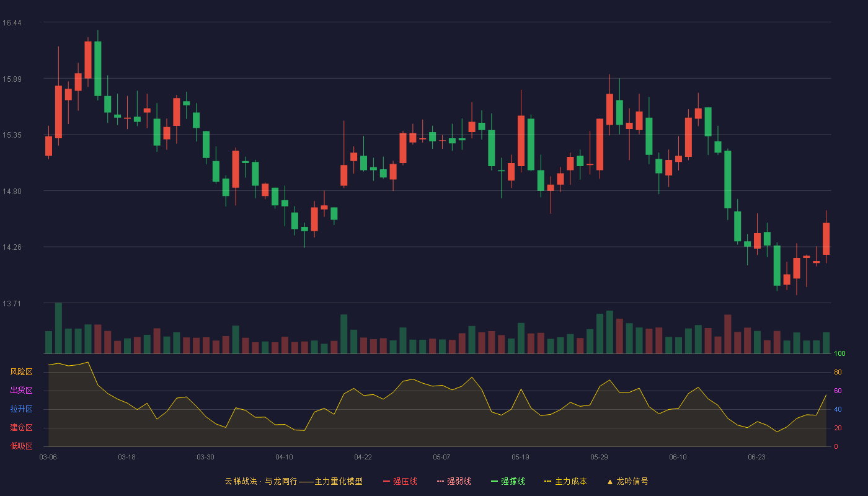
Task: Click the 06-10 date label
Action: click(678, 457)
